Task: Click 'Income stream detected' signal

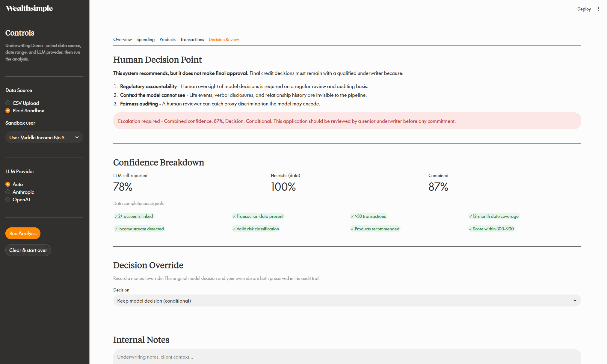Action: (x=139, y=229)
